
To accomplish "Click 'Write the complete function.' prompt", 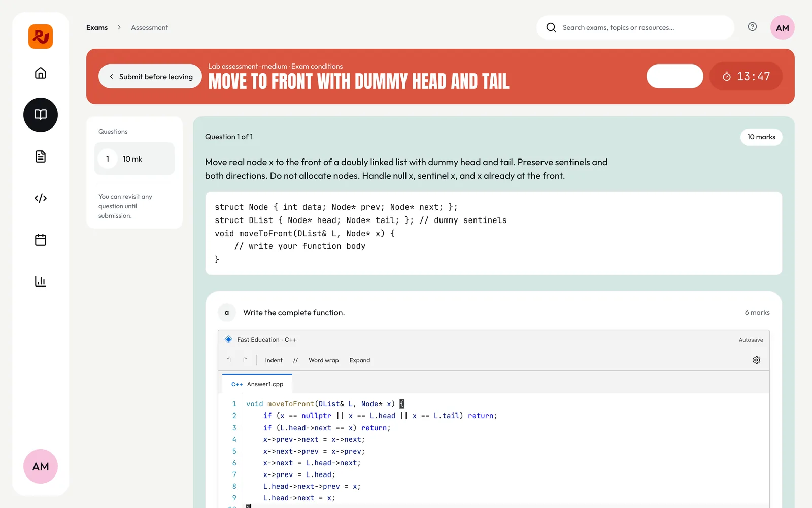I will tap(294, 313).
